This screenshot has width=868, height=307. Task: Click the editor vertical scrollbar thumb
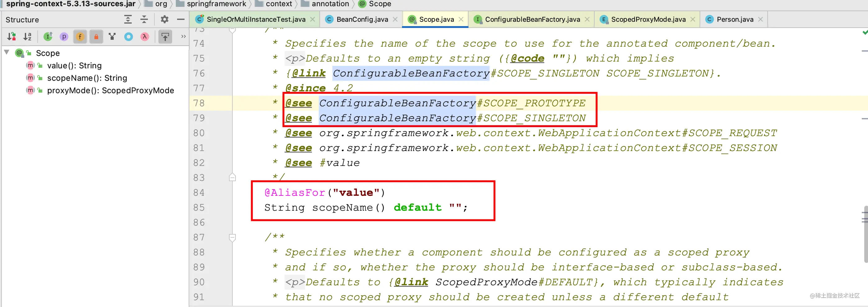point(866,234)
